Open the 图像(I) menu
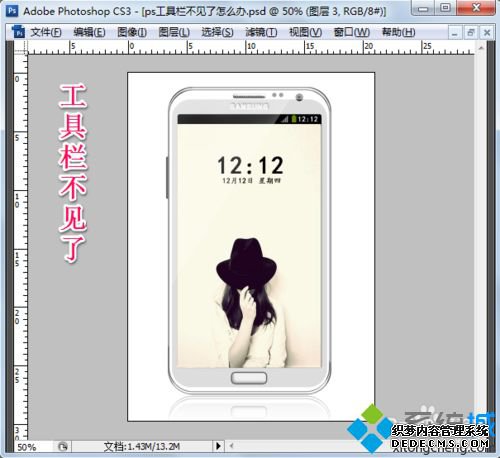 pyautogui.click(x=132, y=32)
